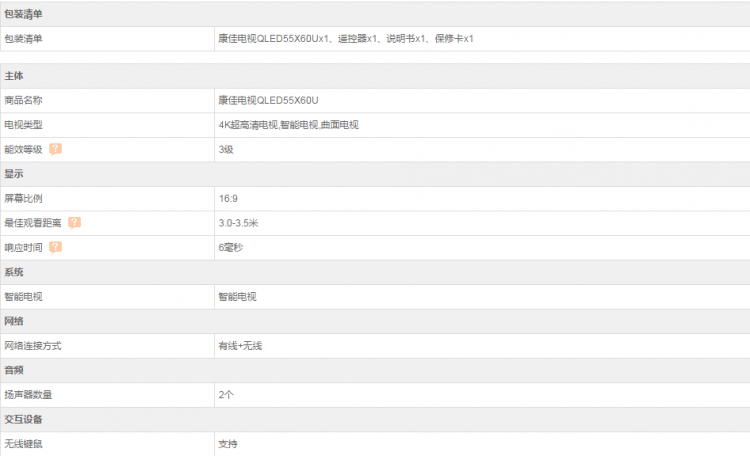Select value 4K超高清电视,智能电视,曲面电视
Image resolution: width=750 pixels, height=456 pixels.
pos(288,125)
